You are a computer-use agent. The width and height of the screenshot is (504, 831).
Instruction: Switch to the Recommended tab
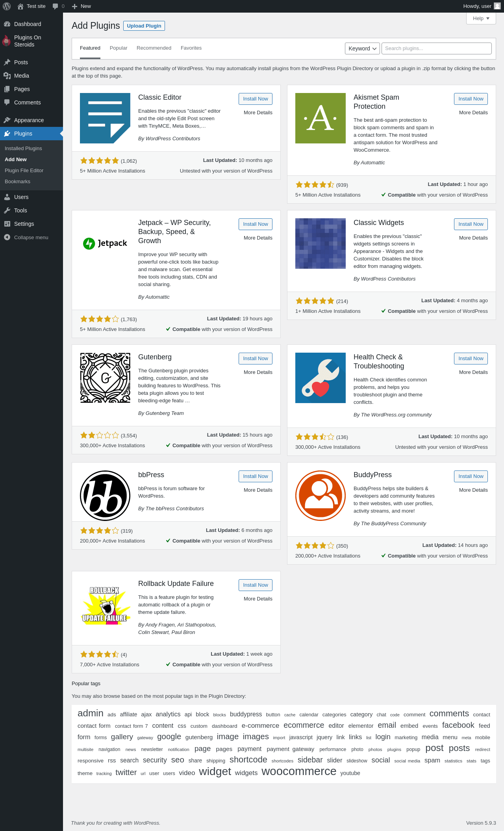pyautogui.click(x=154, y=48)
